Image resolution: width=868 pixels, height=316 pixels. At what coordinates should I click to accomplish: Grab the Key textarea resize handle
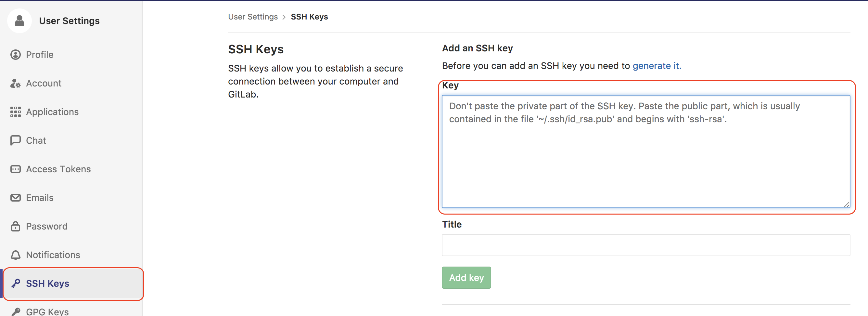point(847,205)
